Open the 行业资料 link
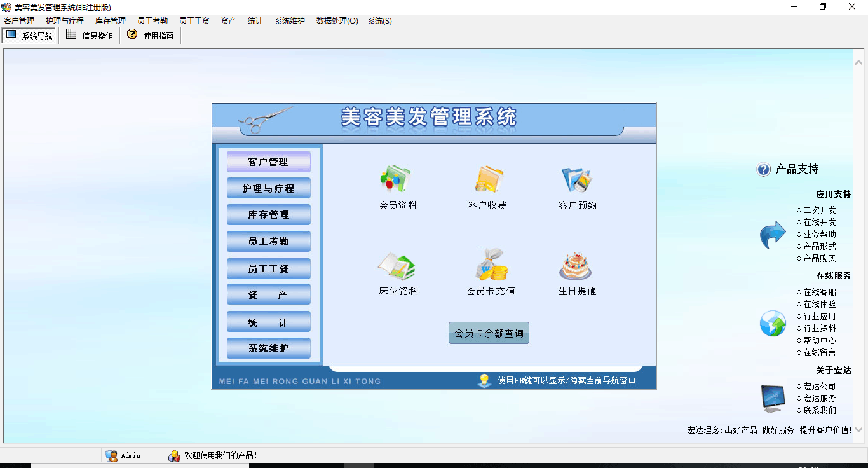 pos(820,328)
